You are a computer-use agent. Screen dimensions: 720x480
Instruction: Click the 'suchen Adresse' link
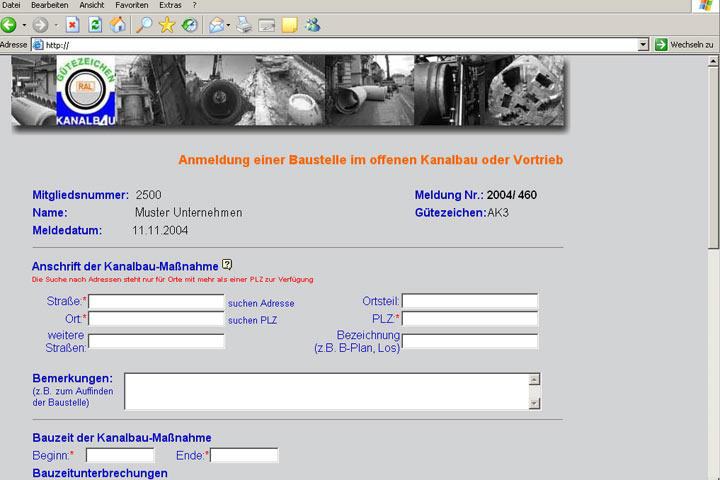pos(261,303)
